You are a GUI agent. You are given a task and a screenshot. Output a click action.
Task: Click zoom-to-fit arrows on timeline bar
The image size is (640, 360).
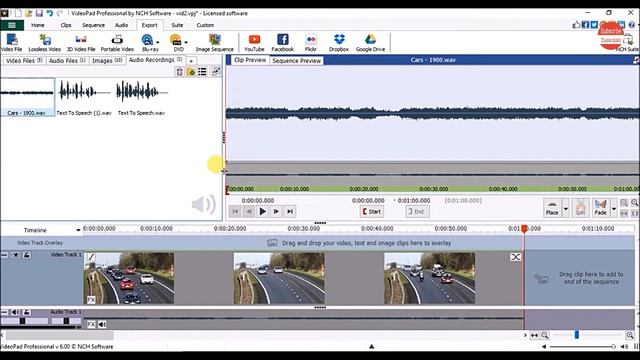(534, 335)
